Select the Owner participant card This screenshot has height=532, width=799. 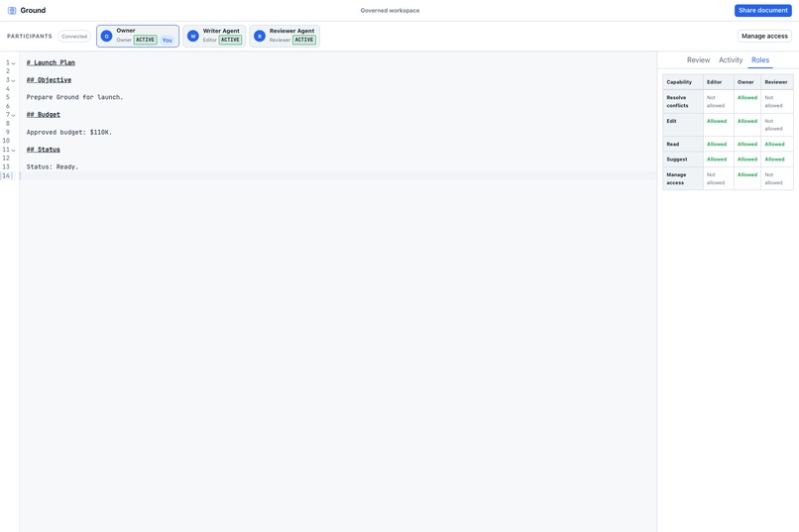[138, 36]
